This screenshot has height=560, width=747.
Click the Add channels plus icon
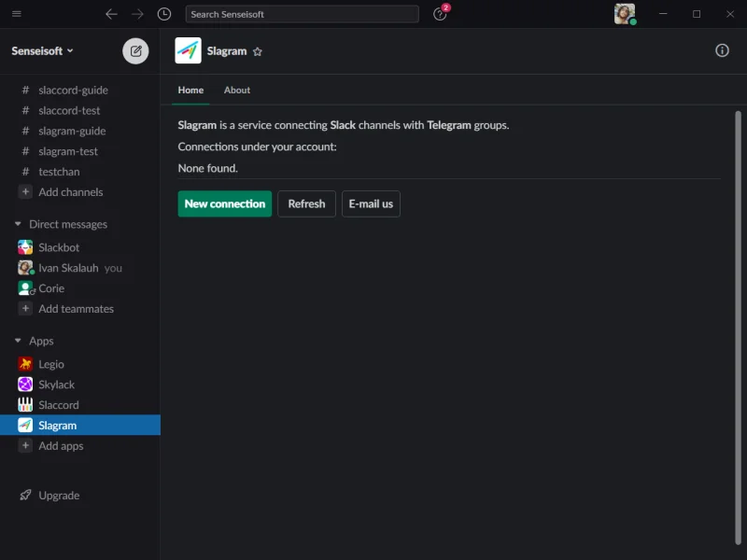25,192
